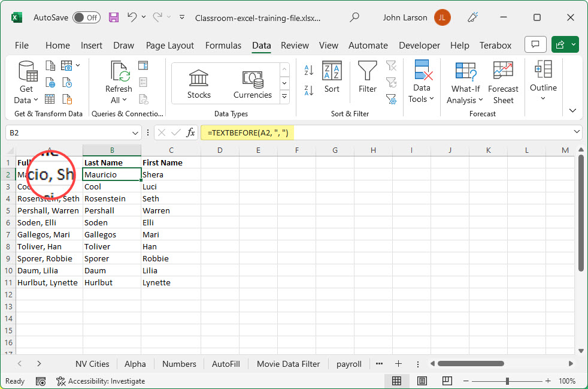
Task: Switch to Page Layout view in status bar
Action: pyautogui.click(x=422, y=381)
